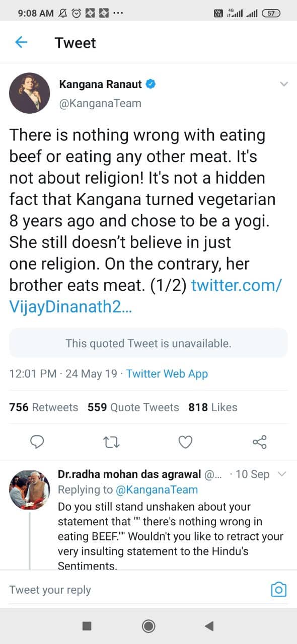Tap the back arrow icon
This screenshot has height=644, width=297.
21,42
